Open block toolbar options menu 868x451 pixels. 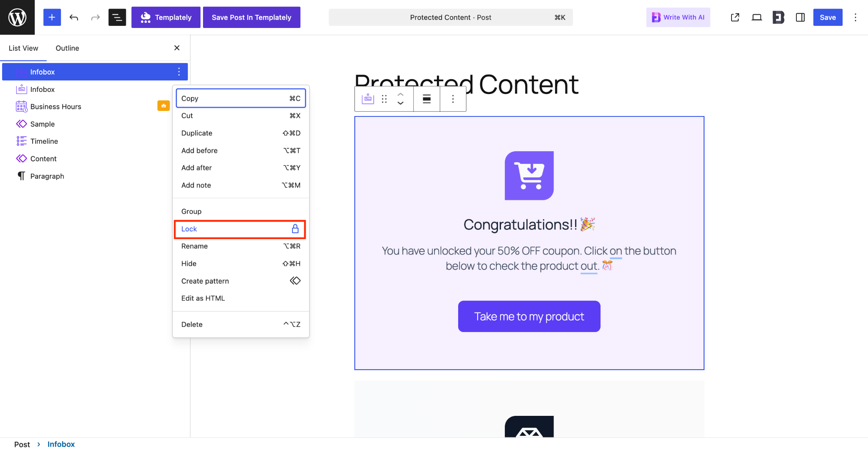point(453,99)
